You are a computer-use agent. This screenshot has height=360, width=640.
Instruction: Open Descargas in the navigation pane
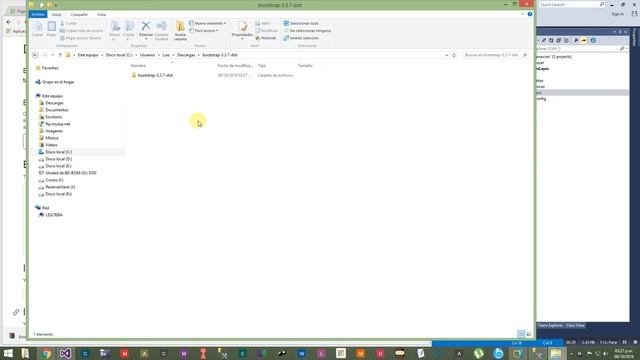(x=54, y=103)
